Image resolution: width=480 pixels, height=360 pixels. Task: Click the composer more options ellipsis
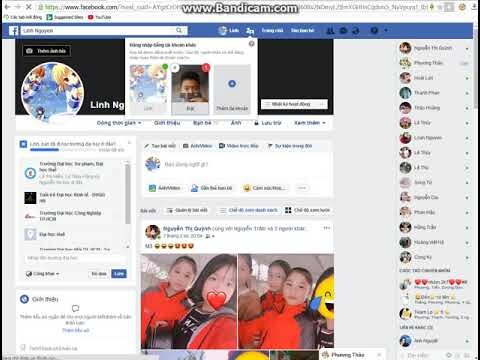click(302, 188)
